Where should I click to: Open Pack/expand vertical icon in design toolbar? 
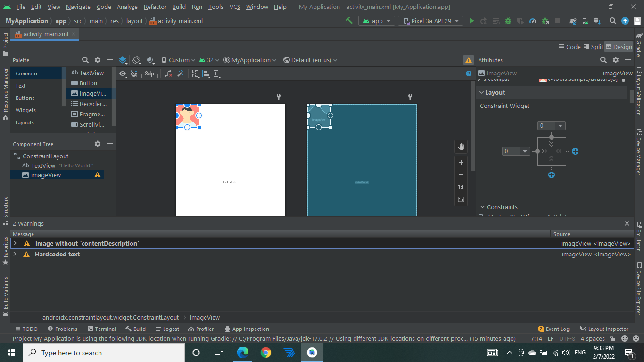[196, 74]
